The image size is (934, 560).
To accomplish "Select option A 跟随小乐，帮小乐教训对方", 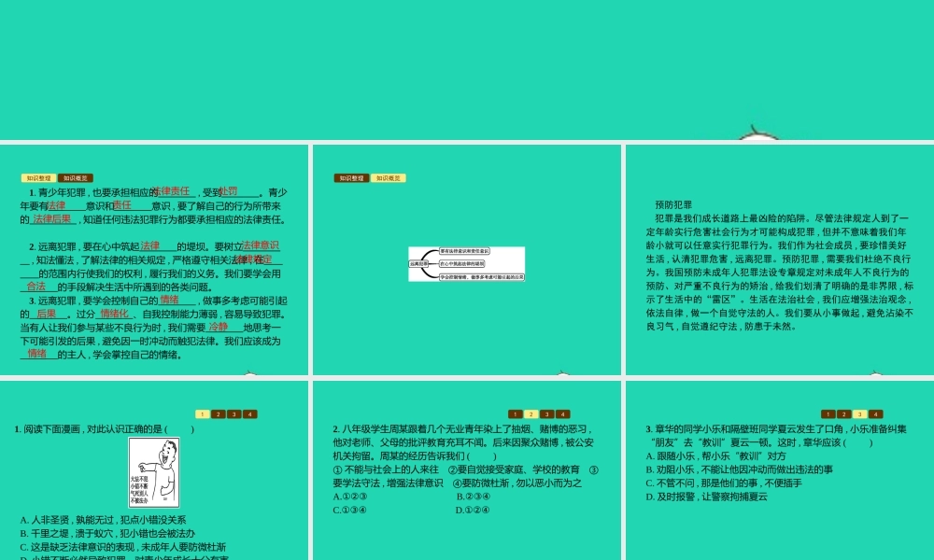I will [x=716, y=455].
